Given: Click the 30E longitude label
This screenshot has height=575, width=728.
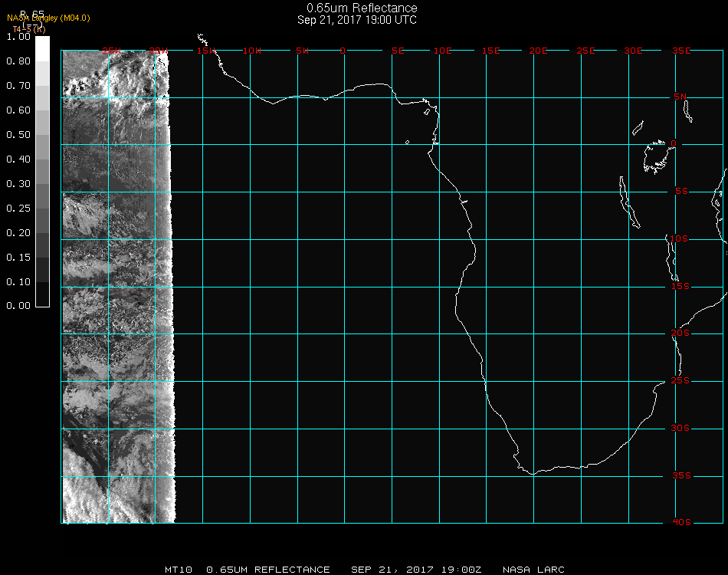Looking at the screenshot, I should (x=633, y=51).
